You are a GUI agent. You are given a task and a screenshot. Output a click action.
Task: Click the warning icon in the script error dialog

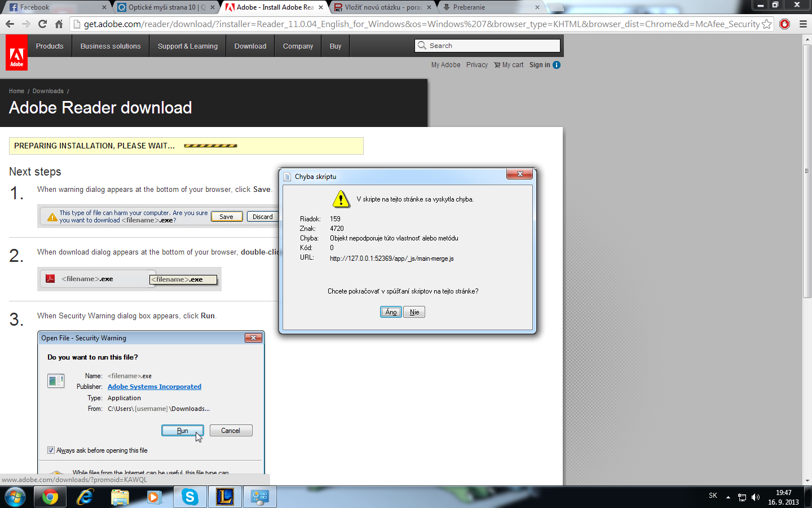coord(341,199)
